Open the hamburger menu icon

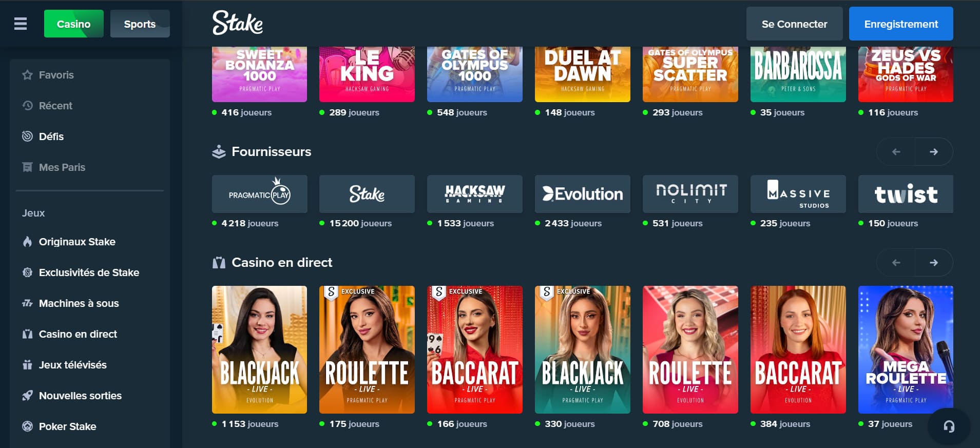21,24
